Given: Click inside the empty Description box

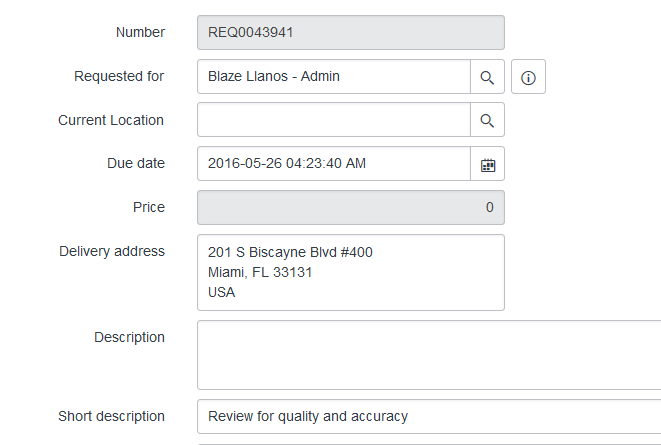Looking at the screenshot, I should coord(429,355).
